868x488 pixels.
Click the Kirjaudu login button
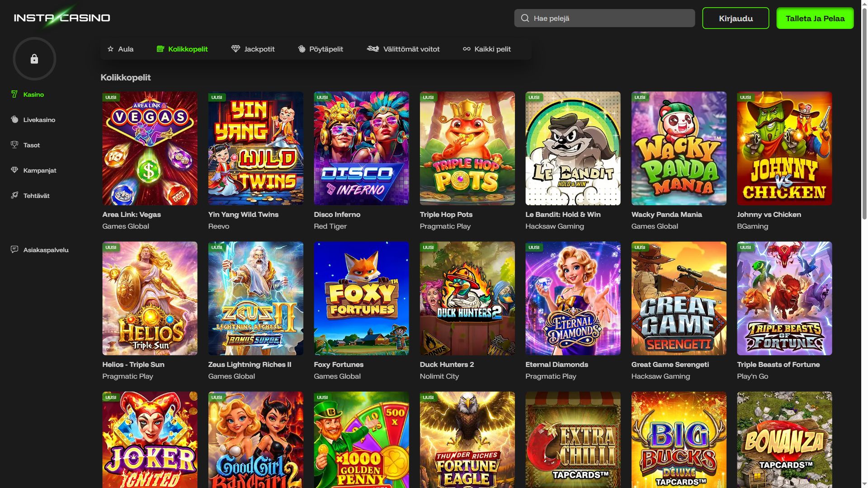coord(736,18)
